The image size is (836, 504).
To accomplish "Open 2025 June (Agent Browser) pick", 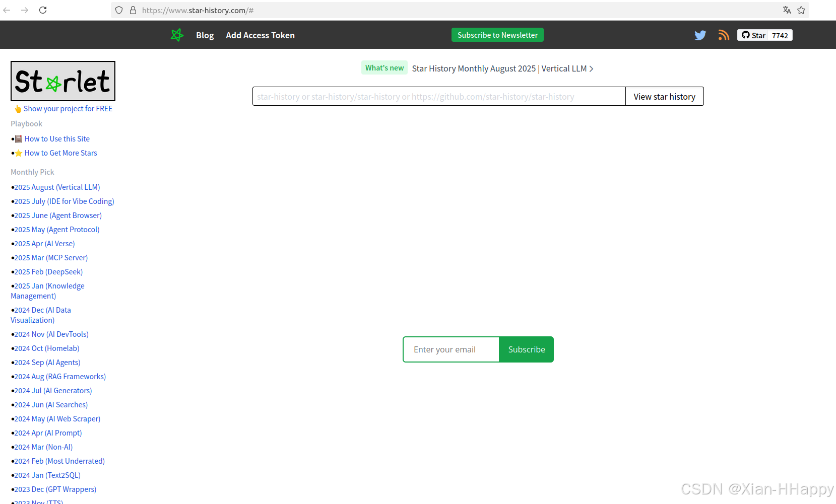I will pyautogui.click(x=58, y=215).
